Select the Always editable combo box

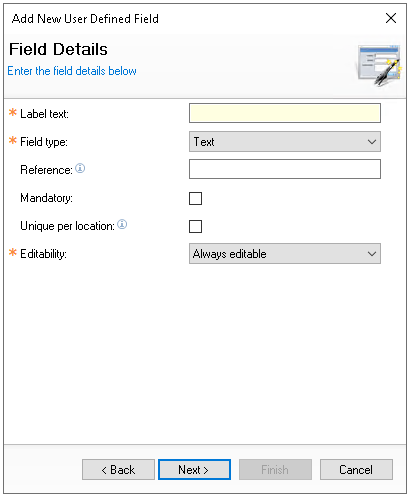pos(285,254)
